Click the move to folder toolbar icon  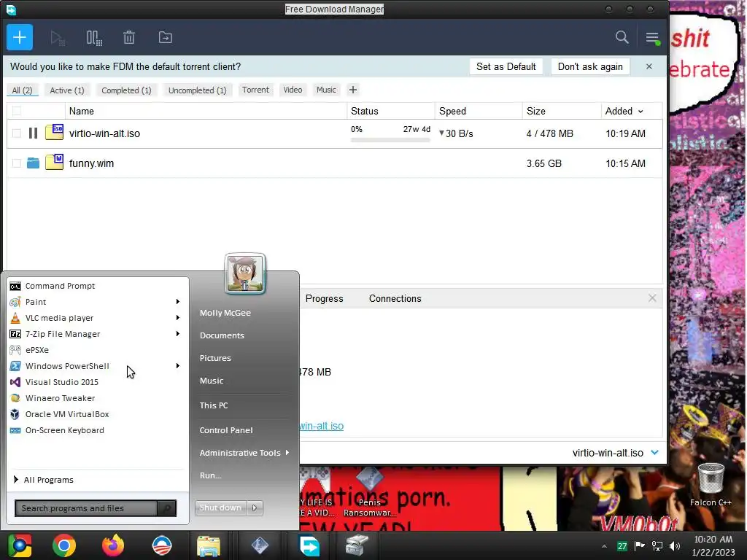(166, 38)
